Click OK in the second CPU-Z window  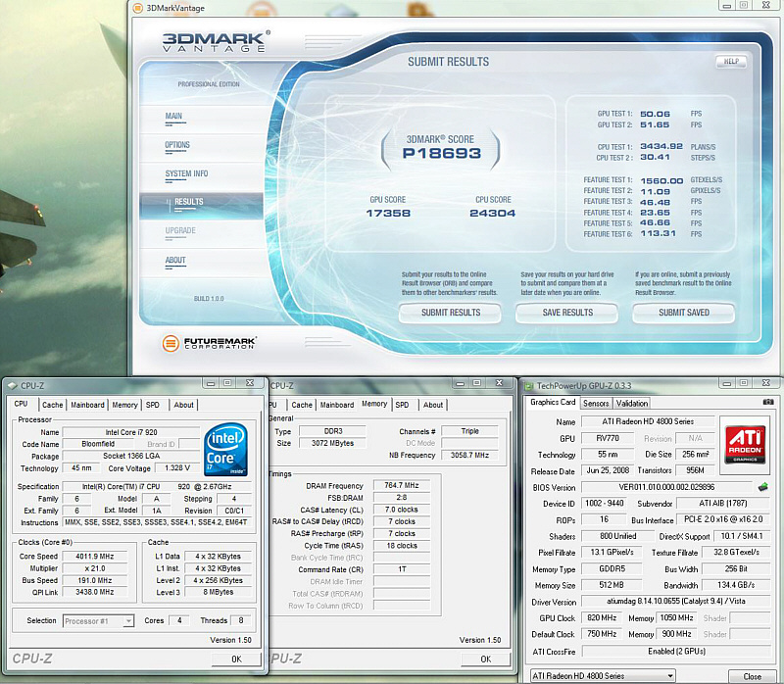(485, 659)
